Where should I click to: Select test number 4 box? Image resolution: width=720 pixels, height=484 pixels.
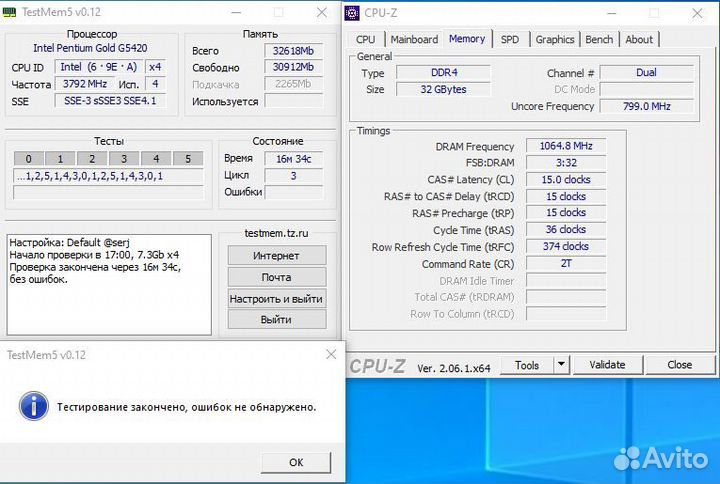156,159
